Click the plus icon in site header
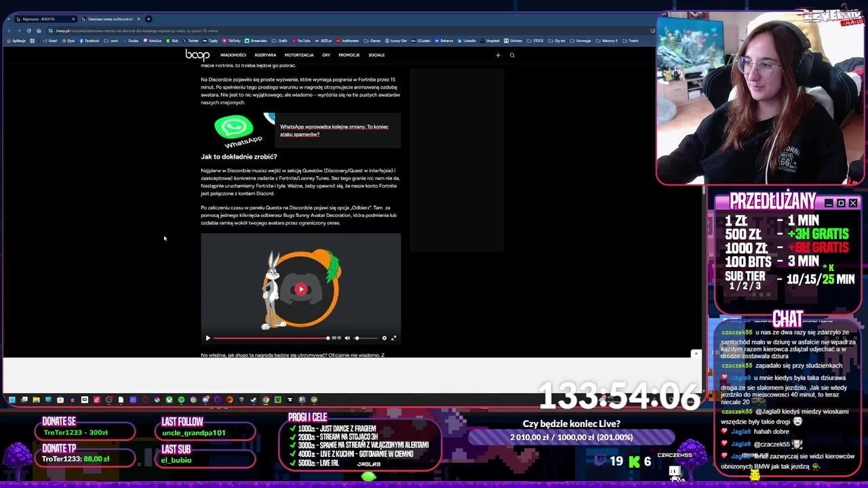Image resolution: width=868 pixels, height=488 pixels. pyautogui.click(x=498, y=55)
